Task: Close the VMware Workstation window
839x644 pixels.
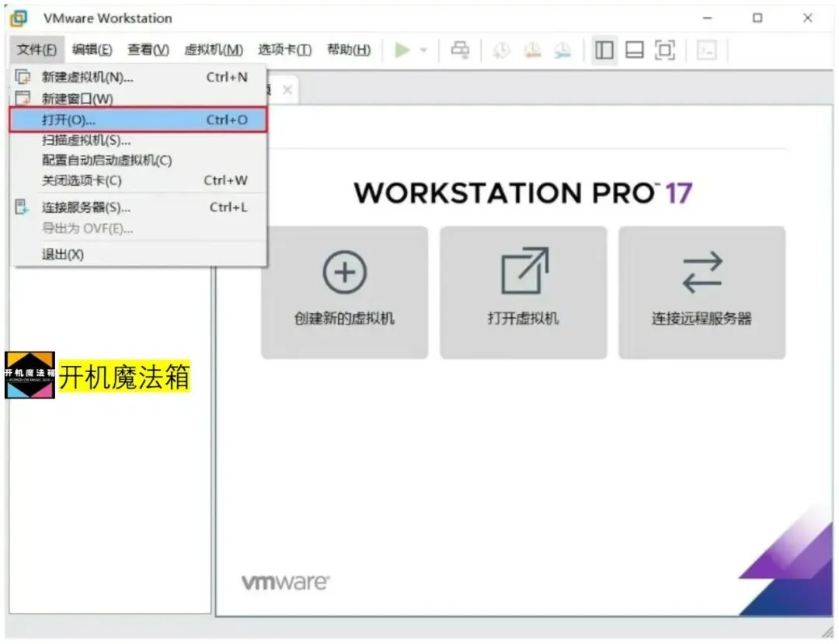Action: click(x=808, y=18)
